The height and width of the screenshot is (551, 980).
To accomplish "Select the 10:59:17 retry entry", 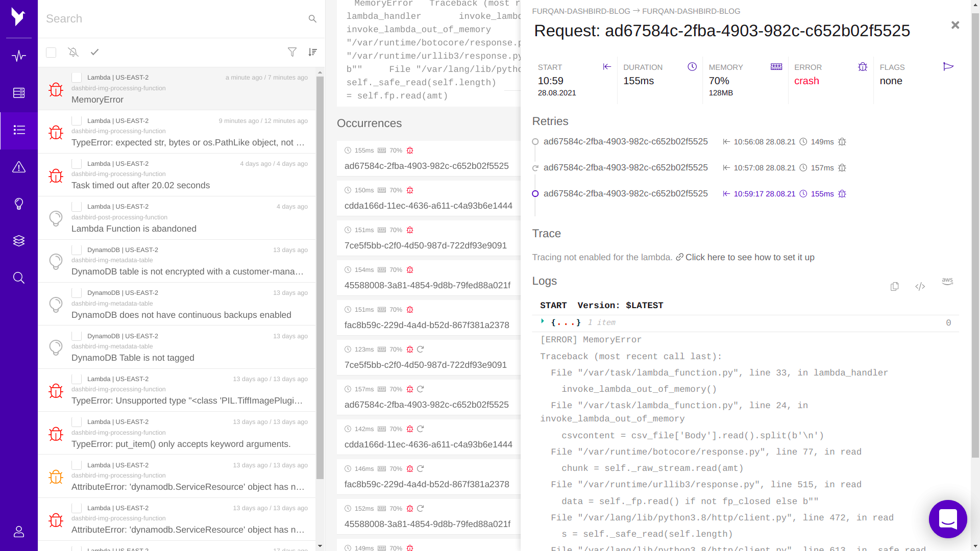I will 625,194.
